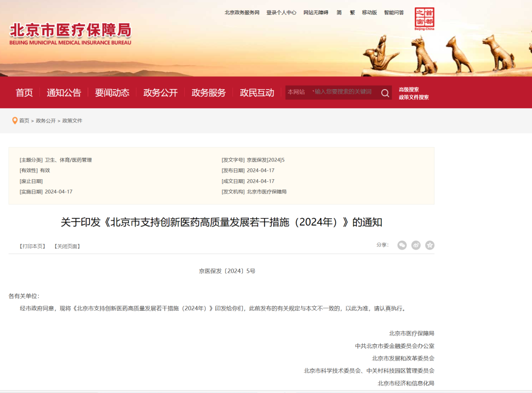Click the 实施日期 2024-04-17 field
The image size is (532, 393).
tap(46, 192)
